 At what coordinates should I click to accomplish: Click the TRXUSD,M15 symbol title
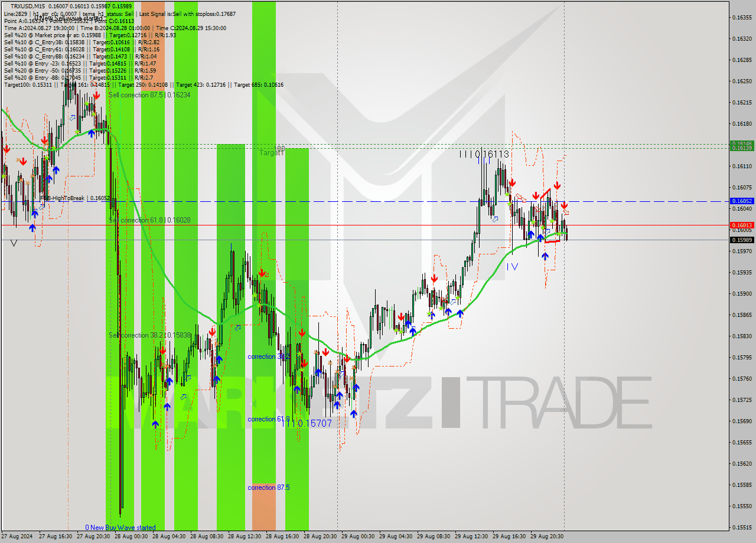28,6
